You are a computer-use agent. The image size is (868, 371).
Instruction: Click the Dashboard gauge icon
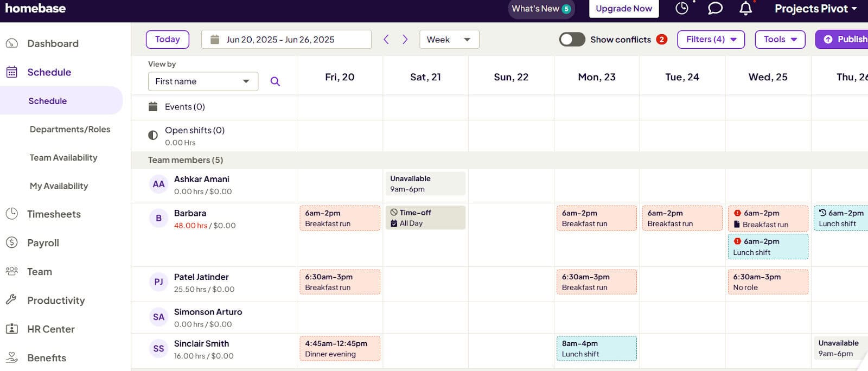(x=11, y=43)
